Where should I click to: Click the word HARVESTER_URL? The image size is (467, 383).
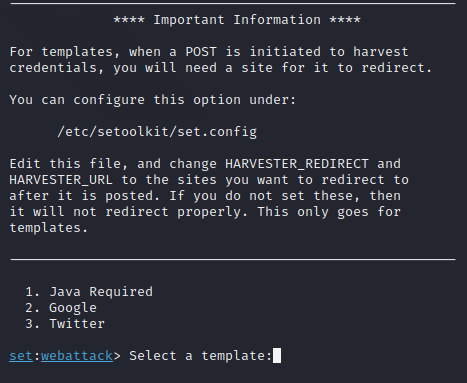click(61, 180)
